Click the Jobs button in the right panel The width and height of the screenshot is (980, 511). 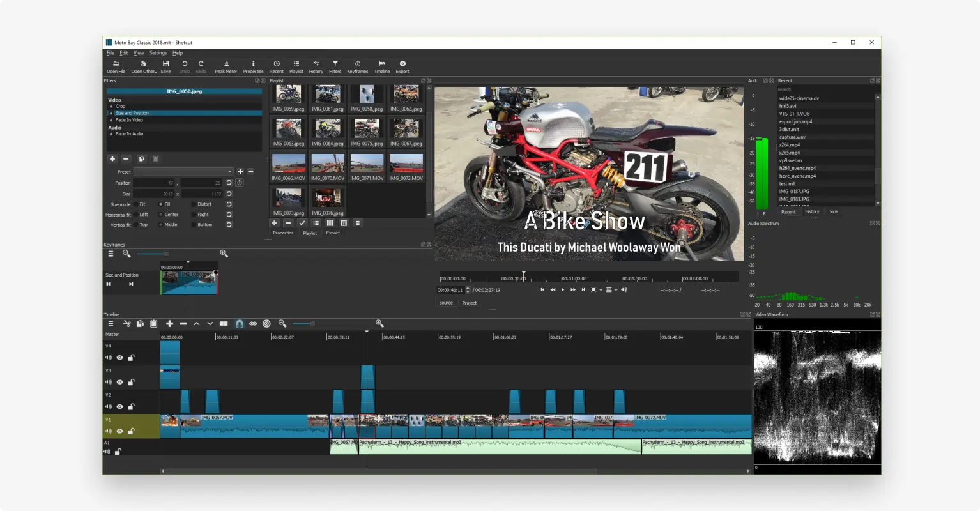(x=834, y=211)
